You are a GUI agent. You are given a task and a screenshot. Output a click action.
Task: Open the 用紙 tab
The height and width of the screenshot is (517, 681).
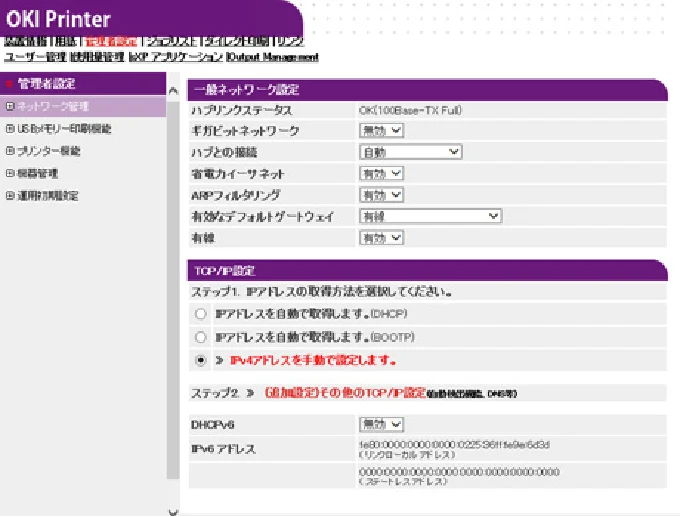coord(66,42)
